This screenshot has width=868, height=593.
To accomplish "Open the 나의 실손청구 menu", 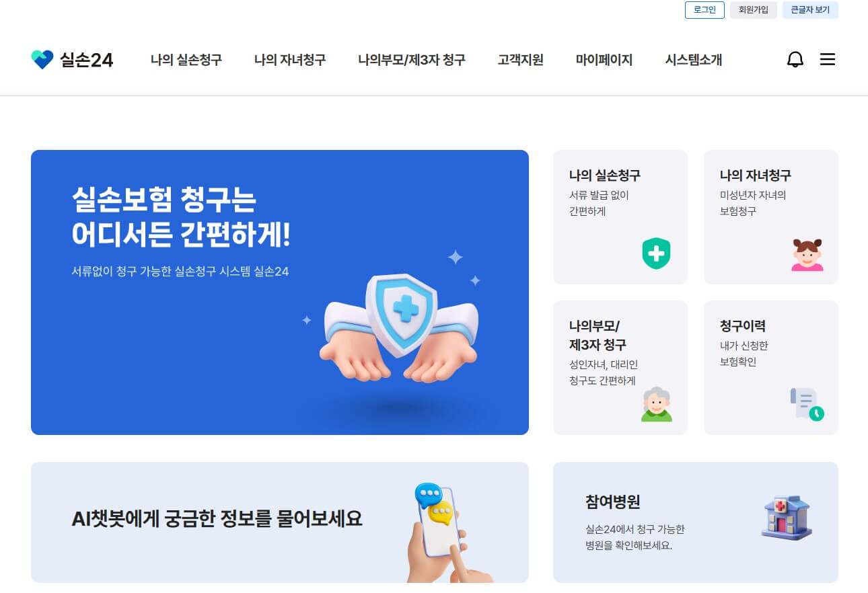I will [186, 60].
